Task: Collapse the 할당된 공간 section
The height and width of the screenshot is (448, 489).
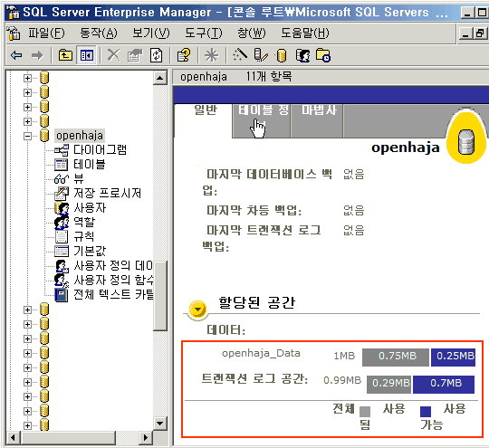Action: tap(197, 309)
